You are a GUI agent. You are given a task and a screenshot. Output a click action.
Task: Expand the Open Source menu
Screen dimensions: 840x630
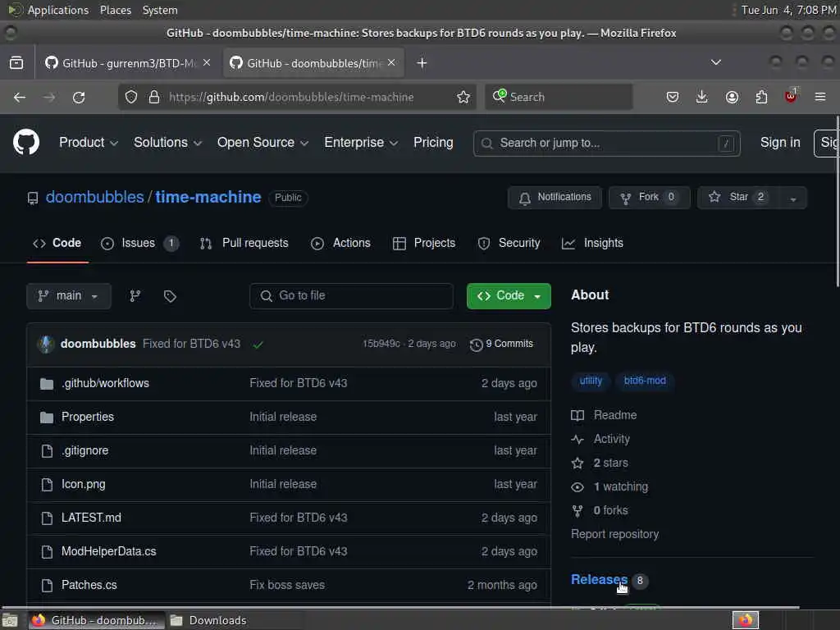[262, 143]
